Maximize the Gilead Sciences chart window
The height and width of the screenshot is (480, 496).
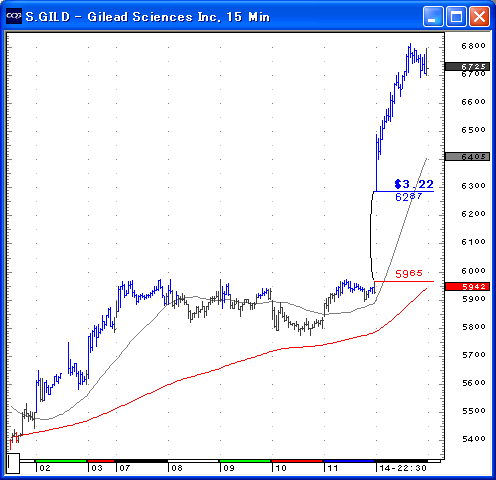click(456, 16)
